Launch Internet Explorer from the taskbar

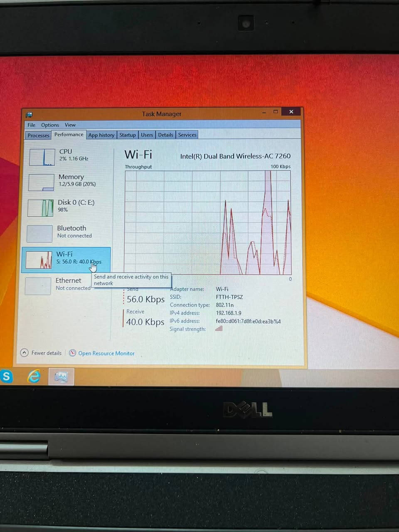click(34, 377)
